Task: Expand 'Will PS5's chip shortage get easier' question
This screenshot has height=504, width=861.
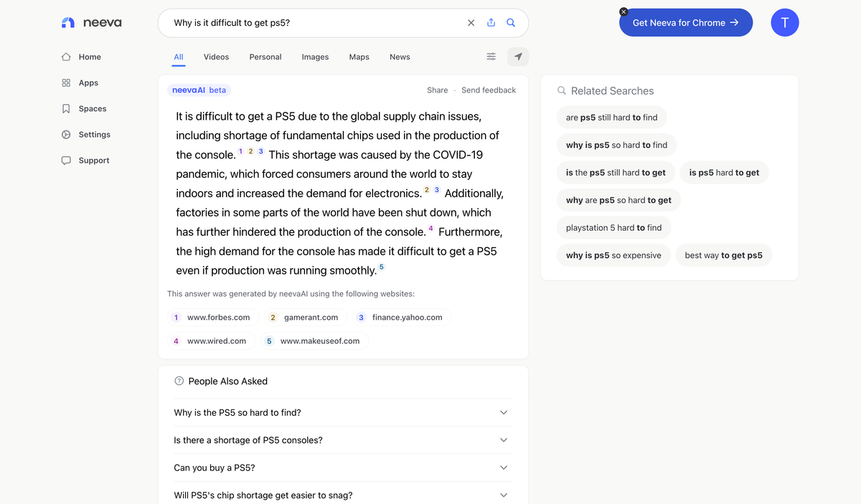Action: pos(343,495)
